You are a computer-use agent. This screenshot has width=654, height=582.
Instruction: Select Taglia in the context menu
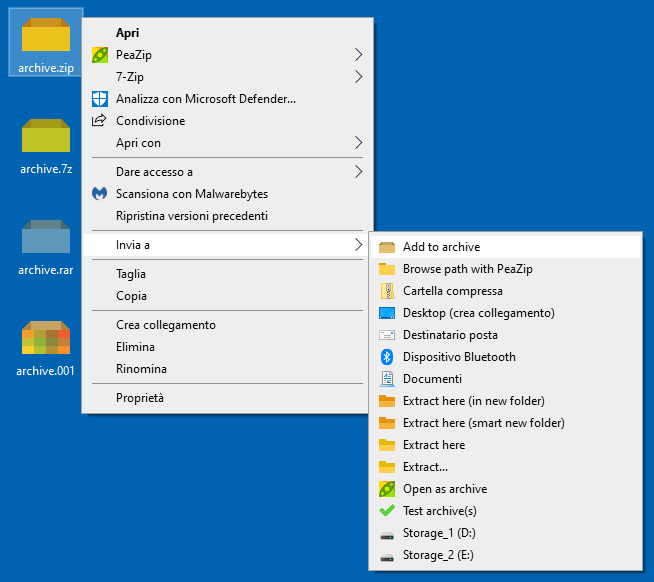click(227, 274)
